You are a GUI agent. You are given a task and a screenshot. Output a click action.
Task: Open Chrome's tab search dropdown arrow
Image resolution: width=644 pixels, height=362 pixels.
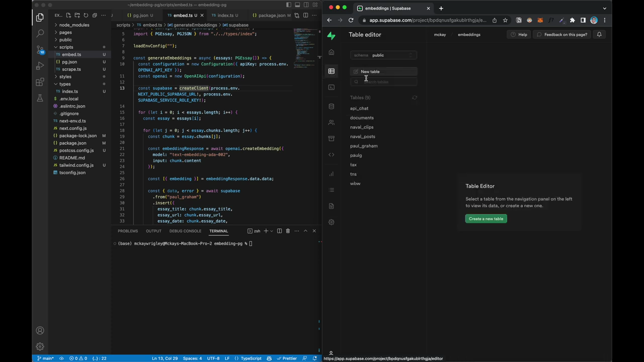604,8
